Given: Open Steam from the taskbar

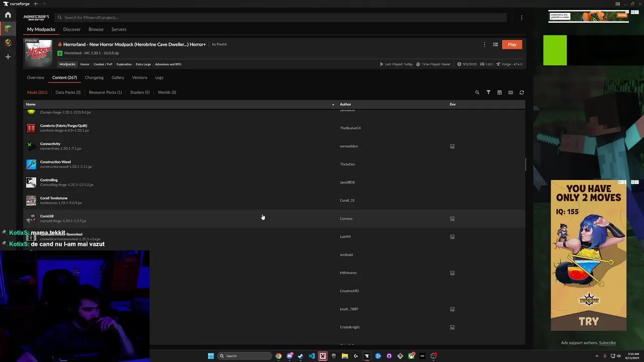Looking at the screenshot, I should tap(300, 356).
